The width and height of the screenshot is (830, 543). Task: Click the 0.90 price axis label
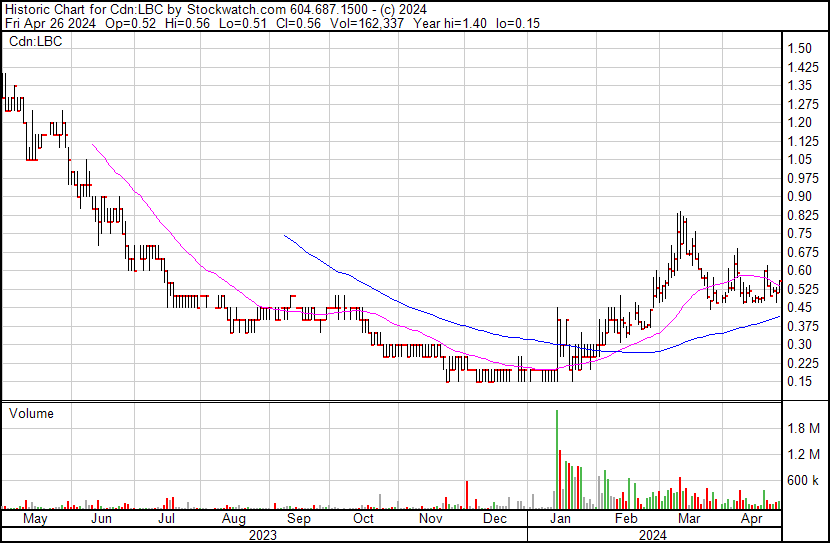coord(799,196)
